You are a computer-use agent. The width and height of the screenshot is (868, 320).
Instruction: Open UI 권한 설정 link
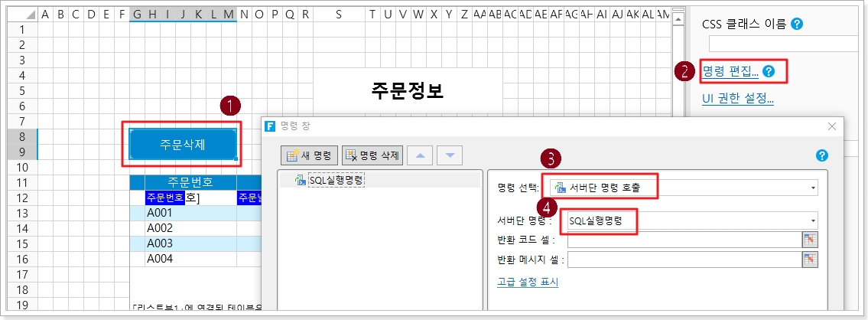737,98
